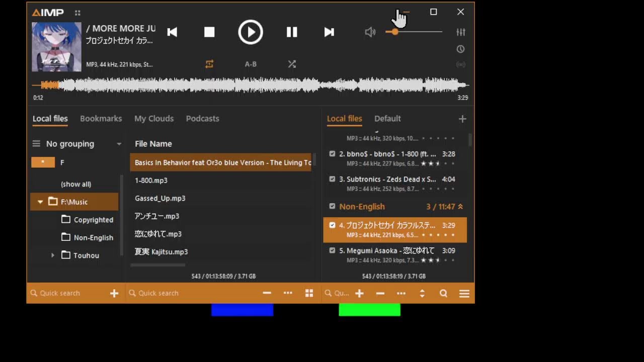Add a new playlist with plus icon
The width and height of the screenshot is (644, 362).
pos(462,119)
